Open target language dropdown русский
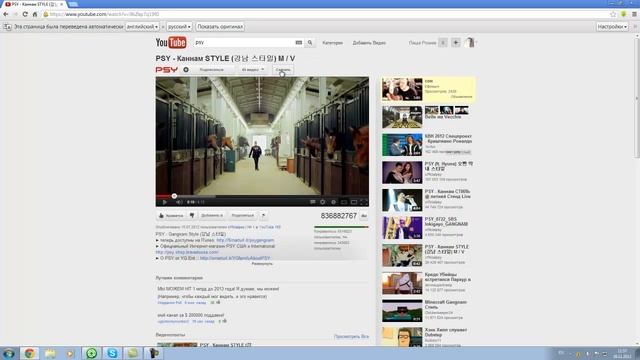The height and width of the screenshot is (360, 640). coord(179,27)
